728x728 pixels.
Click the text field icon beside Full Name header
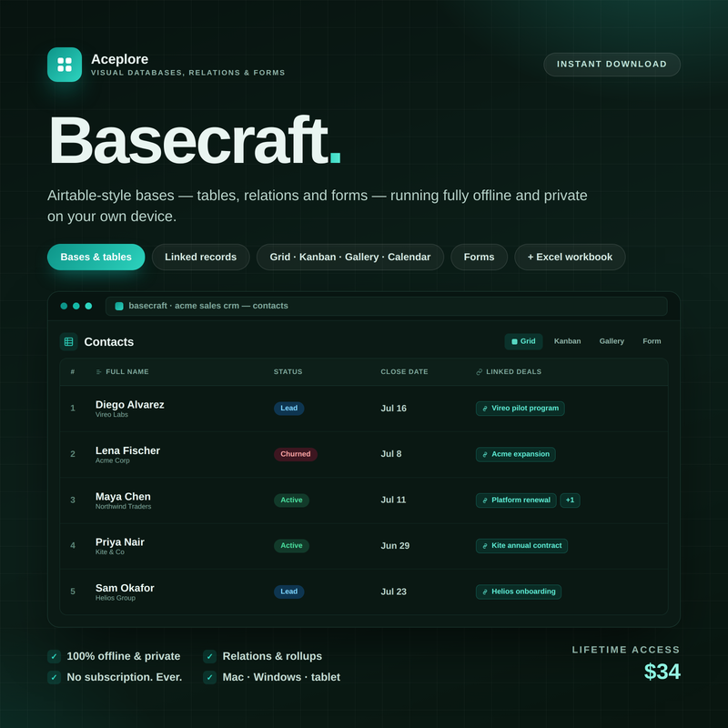point(98,372)
